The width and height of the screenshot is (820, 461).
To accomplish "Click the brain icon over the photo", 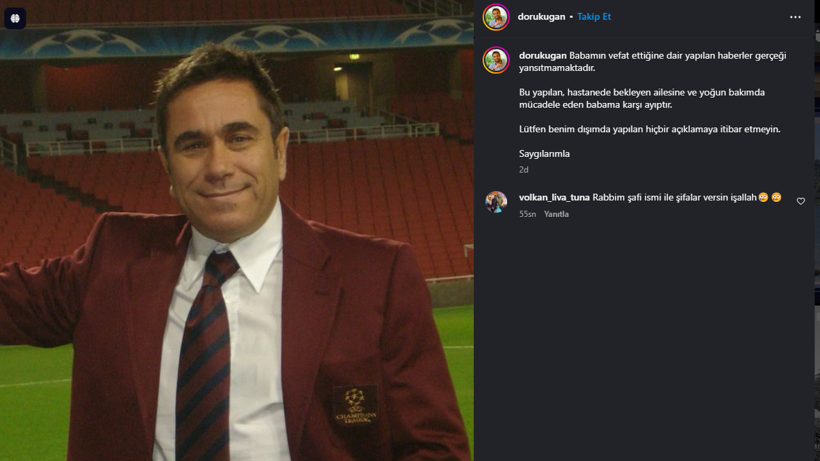I will coord(15,18).
